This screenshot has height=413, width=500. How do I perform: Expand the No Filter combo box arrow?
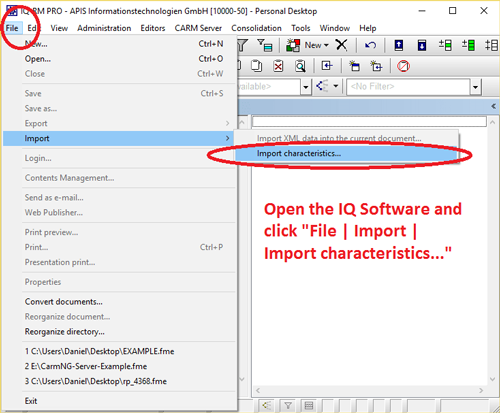tap(475, 87)
